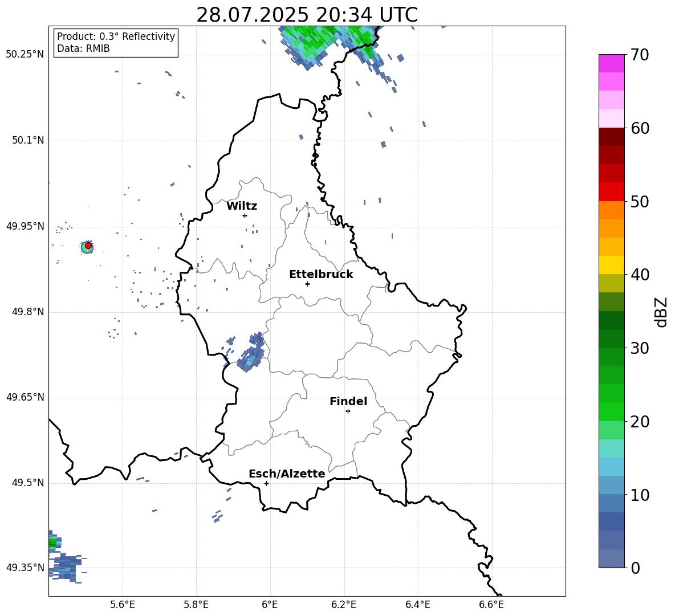Click the colorbar tick value 50
Screen dimensions: 675x616
(639, 201)
